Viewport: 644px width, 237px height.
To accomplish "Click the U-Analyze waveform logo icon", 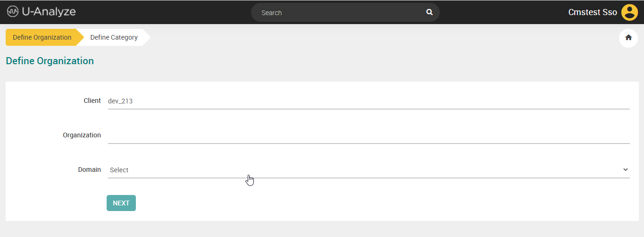I will click(13, 12).
